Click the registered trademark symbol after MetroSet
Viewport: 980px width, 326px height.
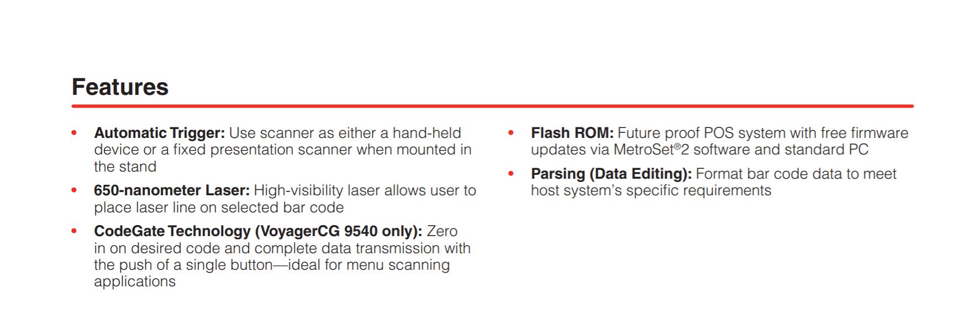[x=677, y=147]
